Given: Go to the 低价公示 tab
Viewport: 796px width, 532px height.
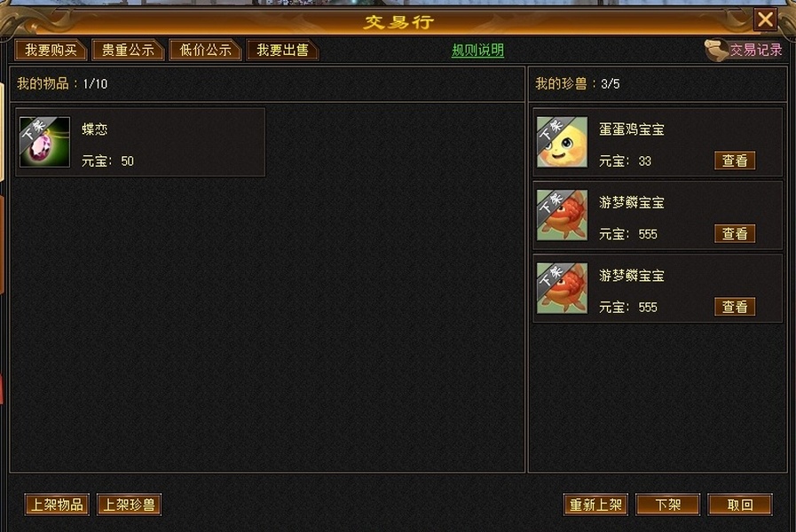Looking at the screenshot, I should 205,50.
